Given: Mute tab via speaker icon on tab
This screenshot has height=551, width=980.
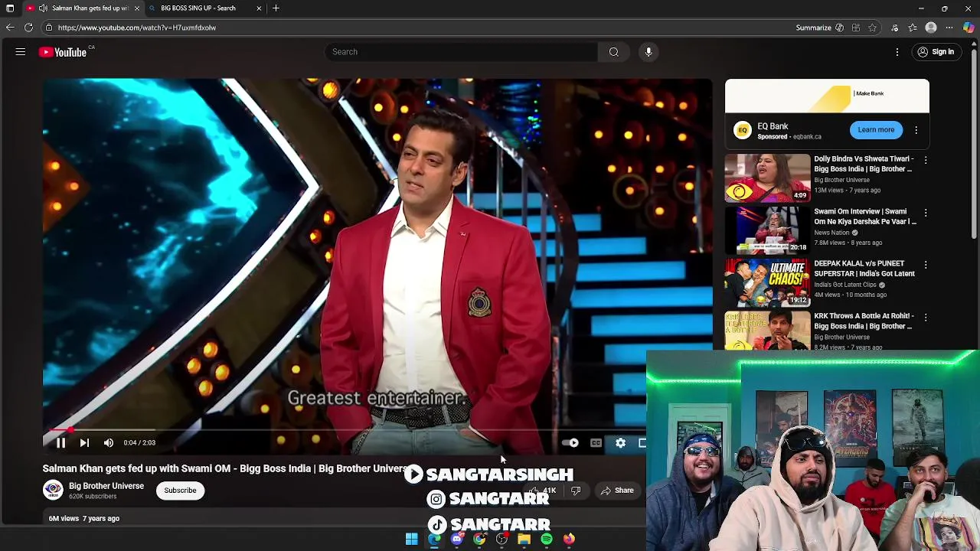Looking at the screenshot, I should [x=43, y=8].
